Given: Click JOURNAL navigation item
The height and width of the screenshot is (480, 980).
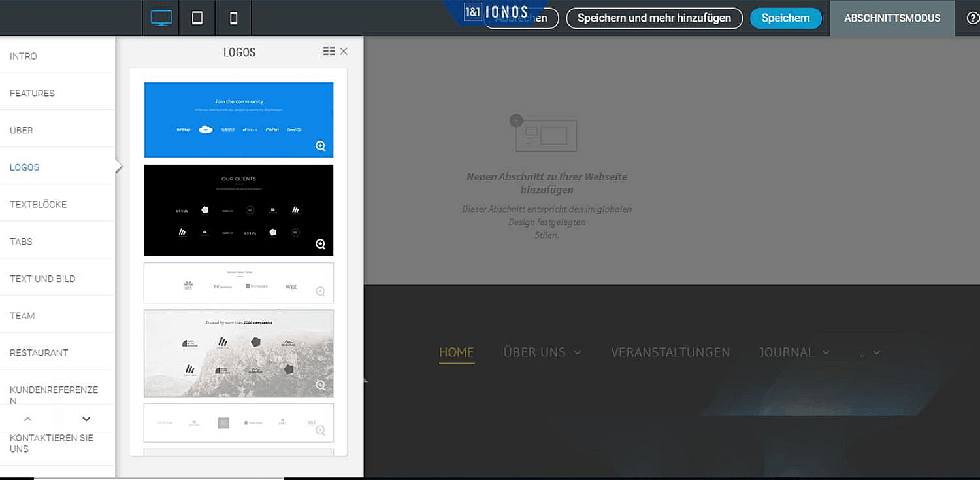Looking at the screenshot, I should (787, 352).
